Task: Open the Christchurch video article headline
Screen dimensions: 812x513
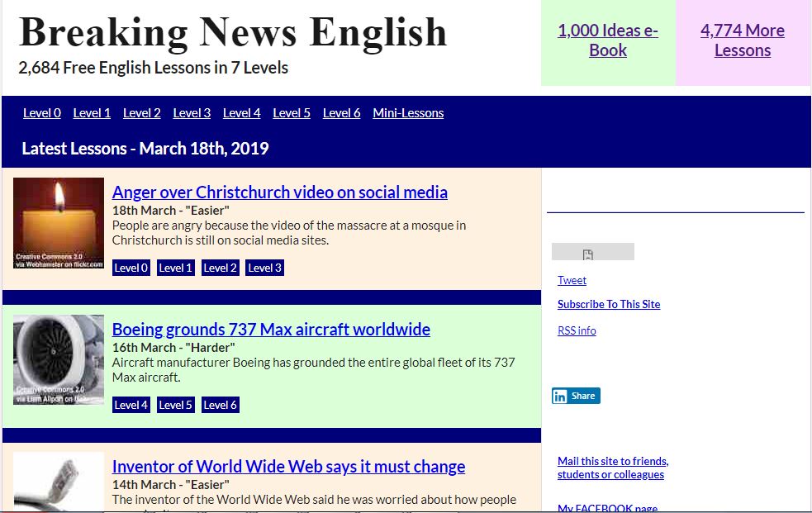Action: 279,192
